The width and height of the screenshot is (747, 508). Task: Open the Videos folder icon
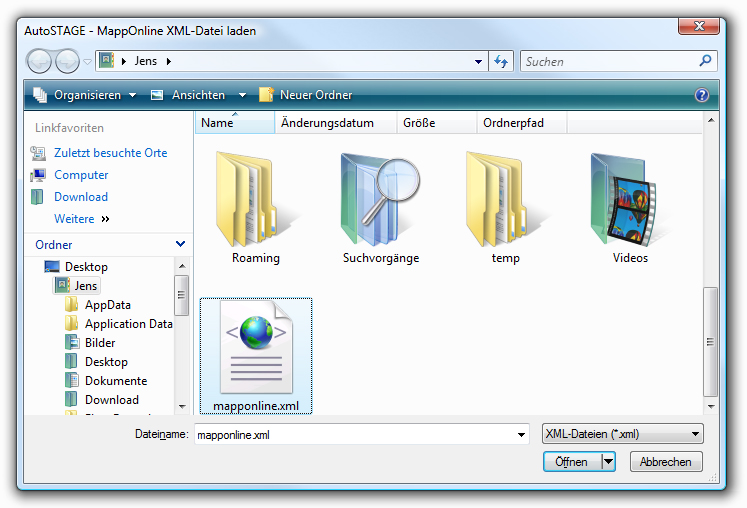[630, 198]
